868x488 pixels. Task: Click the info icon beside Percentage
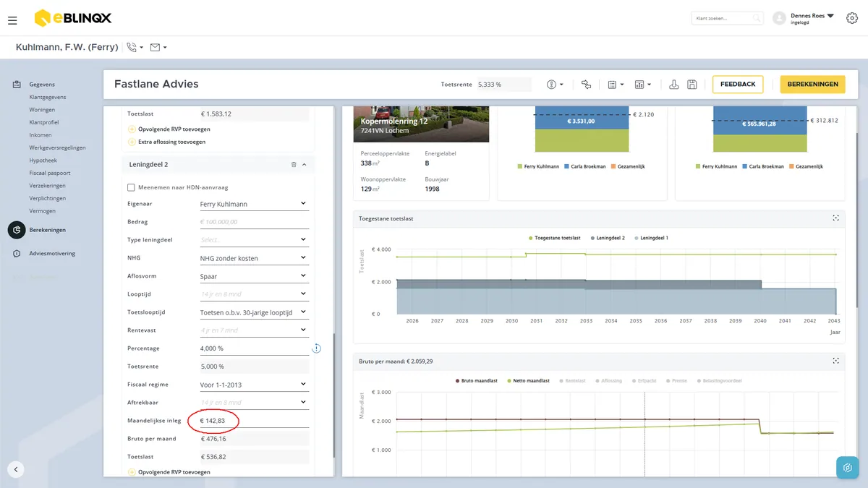(x=316, y=348)
